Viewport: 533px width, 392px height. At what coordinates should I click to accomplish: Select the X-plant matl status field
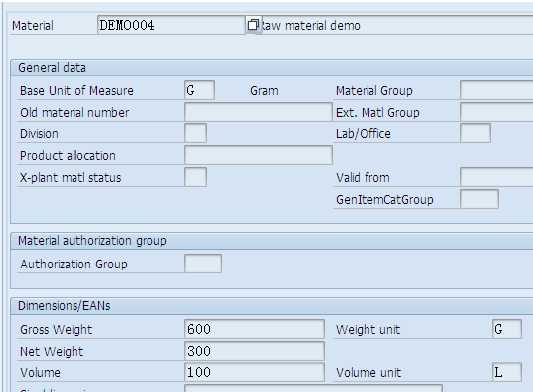195,177
